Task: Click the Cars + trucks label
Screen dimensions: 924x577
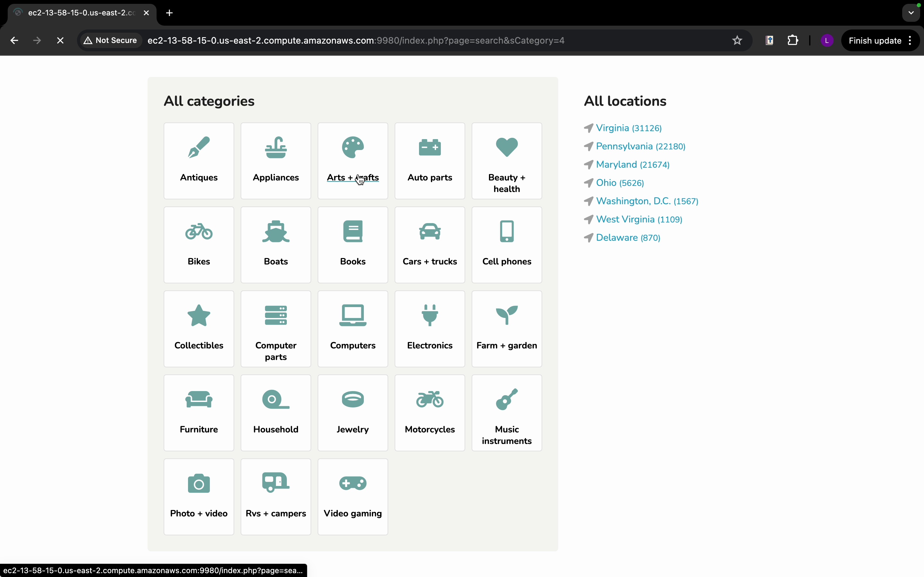Action: point(430,261)
